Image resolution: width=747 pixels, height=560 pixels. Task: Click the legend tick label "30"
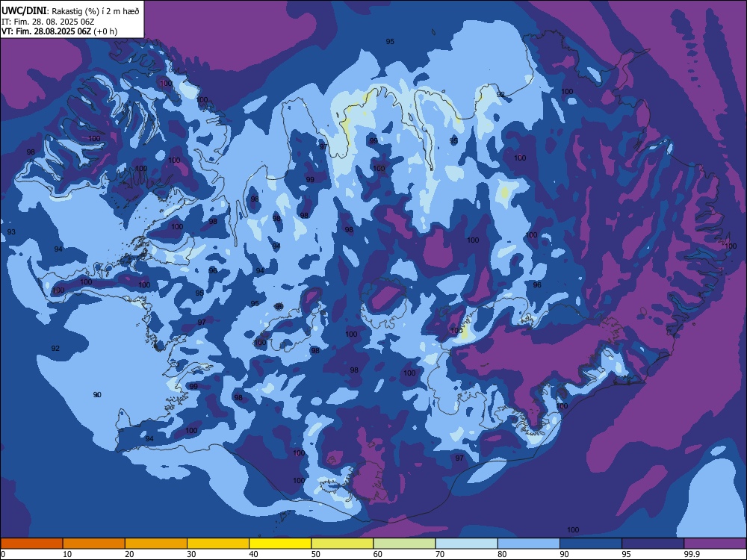(x=191, y=554)
